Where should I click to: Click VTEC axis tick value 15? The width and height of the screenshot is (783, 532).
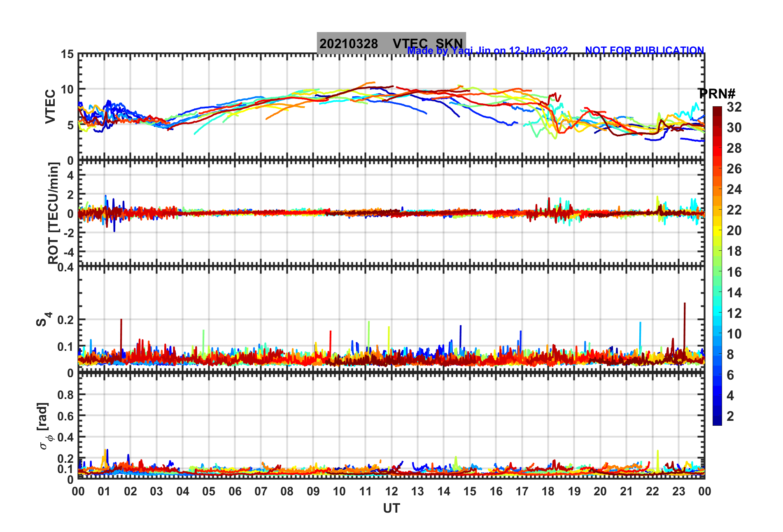coord(68,54)
